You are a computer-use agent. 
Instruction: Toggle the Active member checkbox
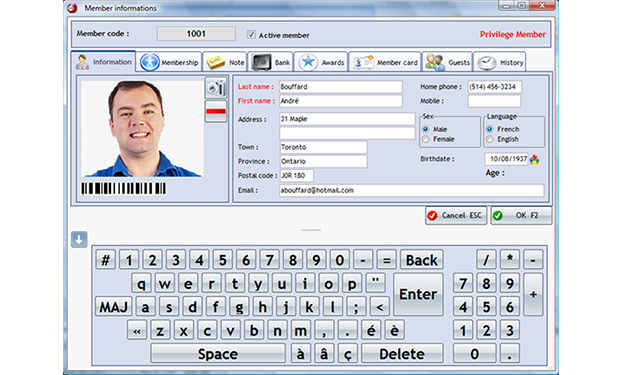pos(251,35)
